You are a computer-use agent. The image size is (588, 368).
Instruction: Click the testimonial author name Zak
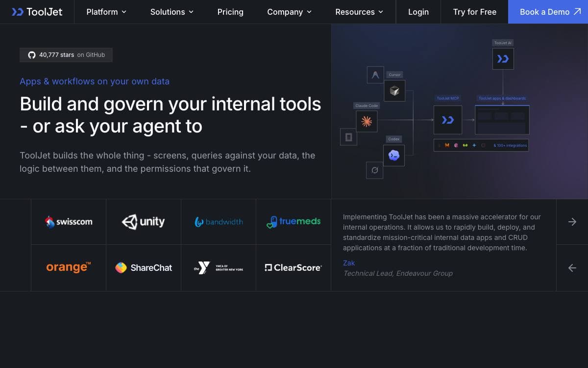pos(349,263)
